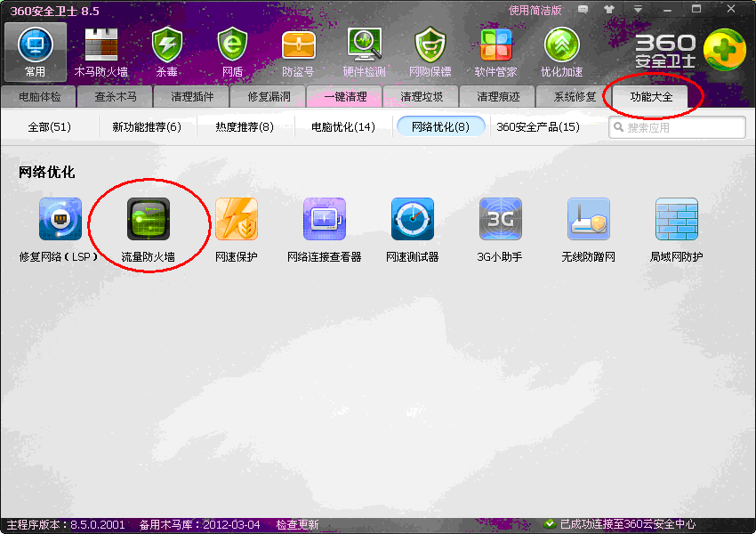Open 网购保镖 shopping guard
Image resolution: width=756 pixels, height=534 pixels.
430,53
